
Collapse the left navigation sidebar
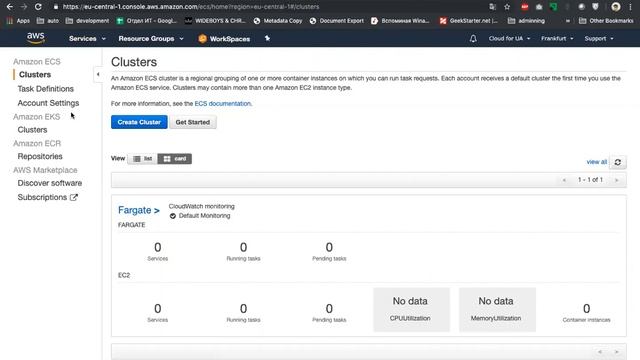(98, 74)
